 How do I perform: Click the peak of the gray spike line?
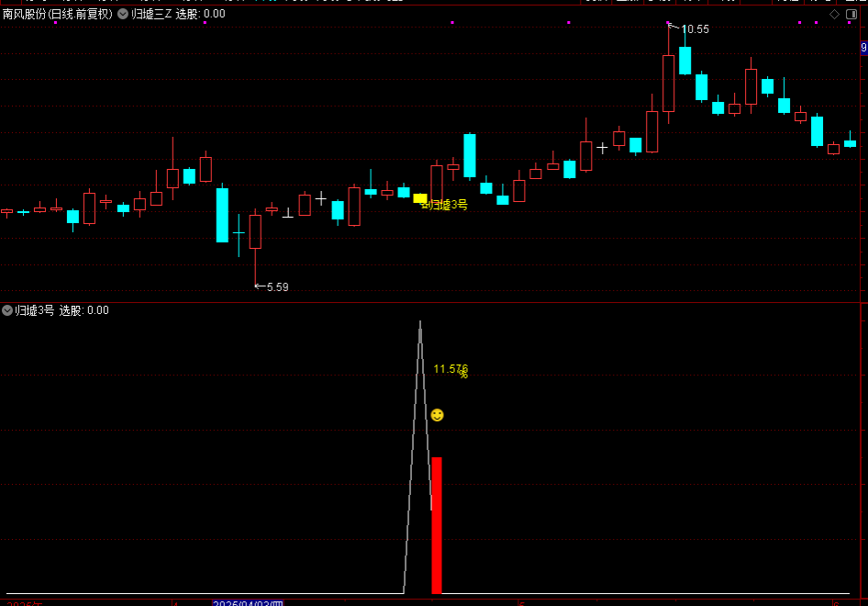click(420, 322)
